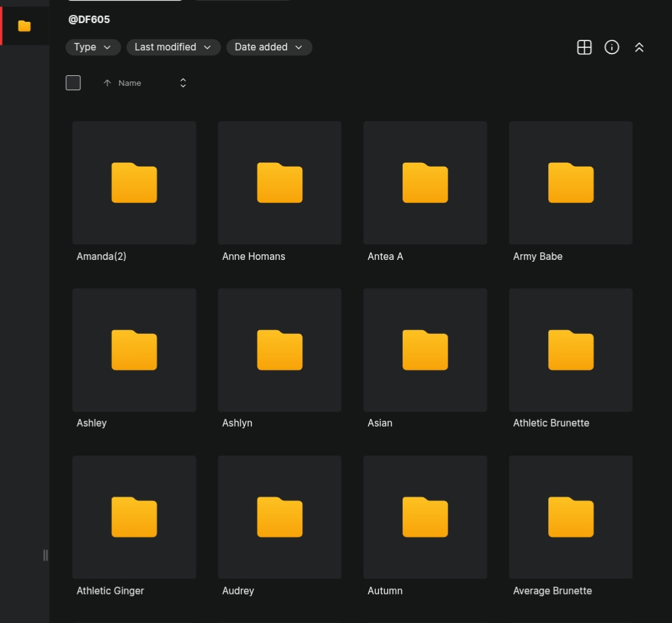Open sort options up-down chevron
Image resolution: width=672 pixels, height=623 pixels.
(x=183, y=83)
